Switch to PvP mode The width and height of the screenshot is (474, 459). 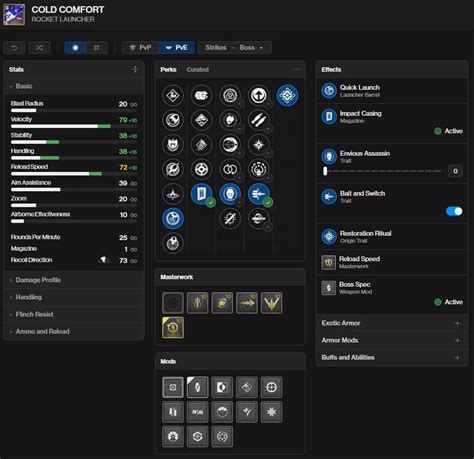point(140,48)
